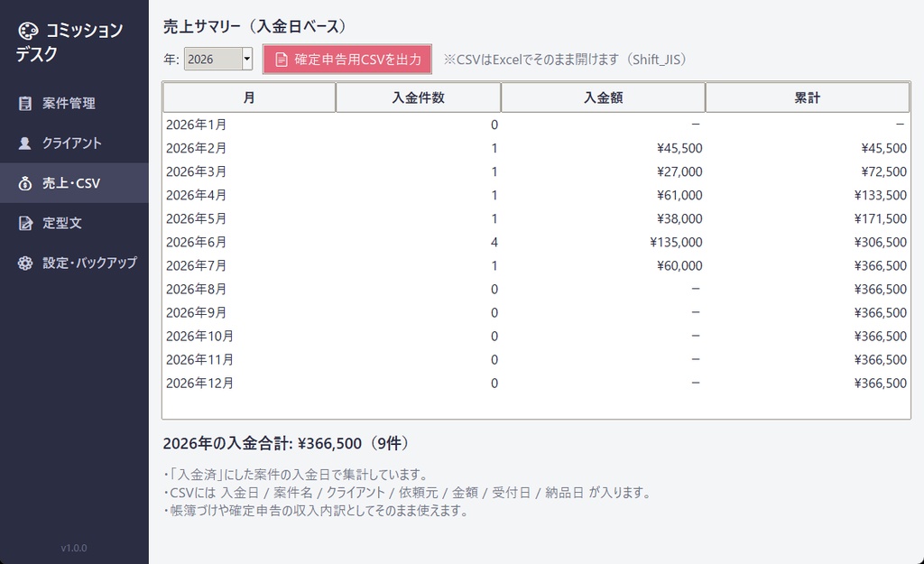Image resolution: width=924 pixels, height=564 pixels.
Task: Open the year dropdown arrow
Action: click(247, 59)
